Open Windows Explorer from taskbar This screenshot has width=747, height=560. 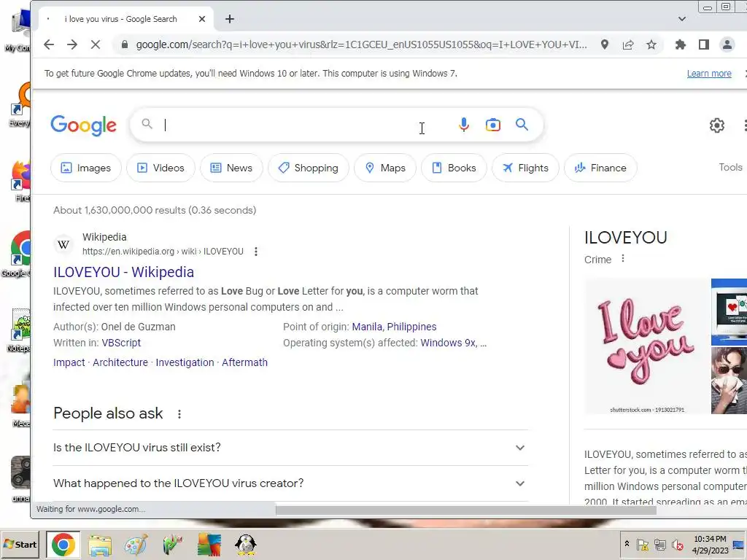[x=100, y=545]
